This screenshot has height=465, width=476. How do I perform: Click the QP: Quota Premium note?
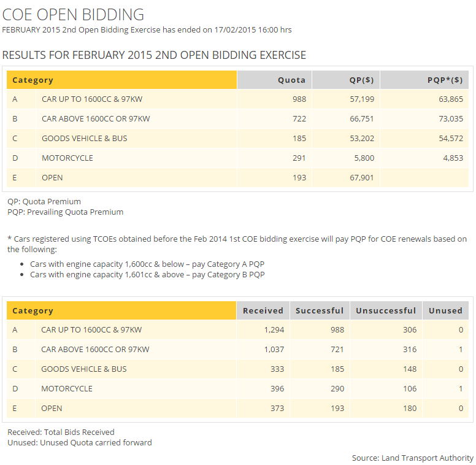pyautogui.click(x=44, y=202)
